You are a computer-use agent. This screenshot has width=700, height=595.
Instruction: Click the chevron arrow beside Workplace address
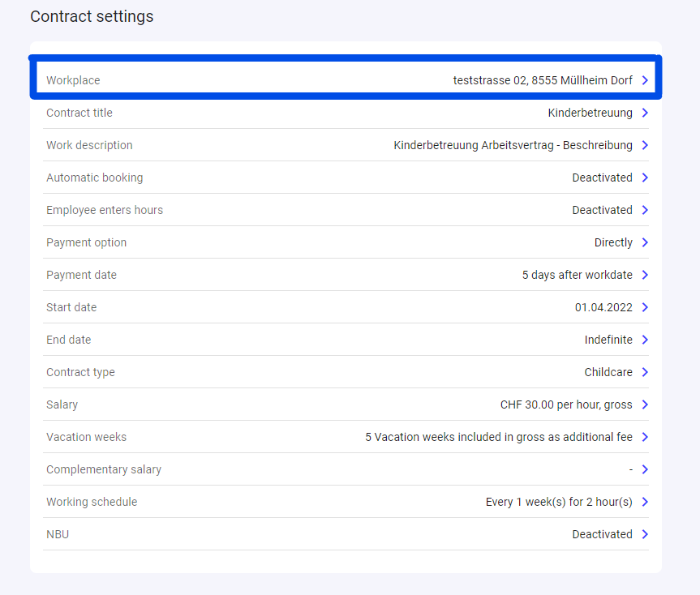click(645, 80)
